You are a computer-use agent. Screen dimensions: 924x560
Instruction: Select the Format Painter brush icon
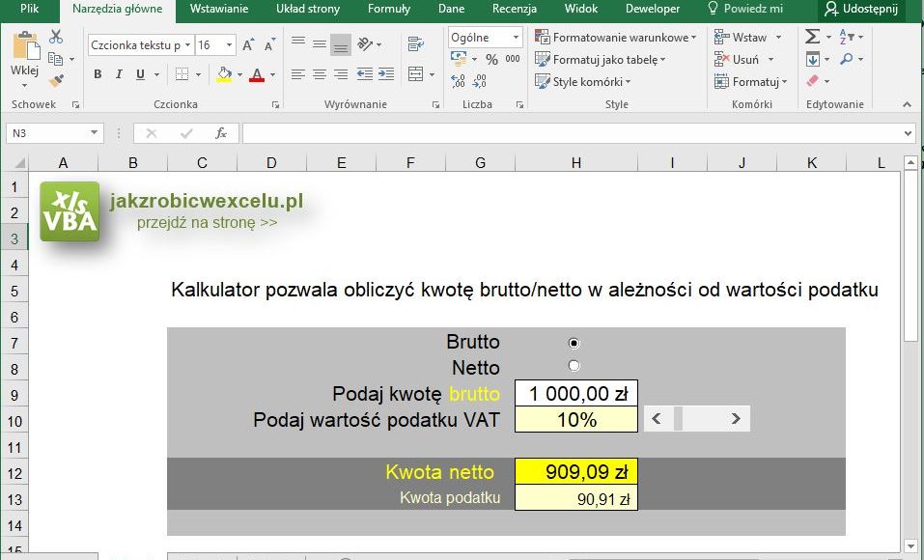point(57,80)
